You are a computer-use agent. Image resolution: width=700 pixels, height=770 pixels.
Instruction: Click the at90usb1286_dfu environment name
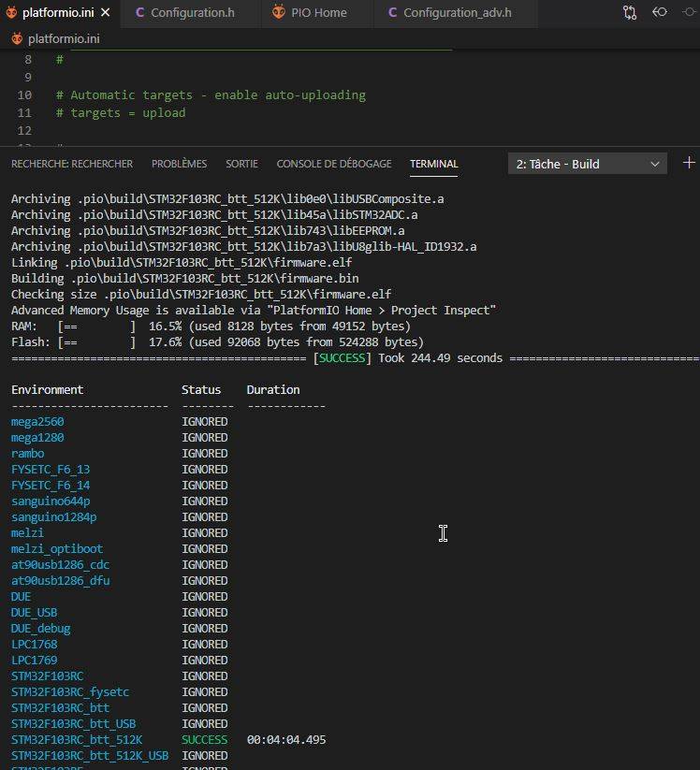pyautogui.click(x=61, y=581)
